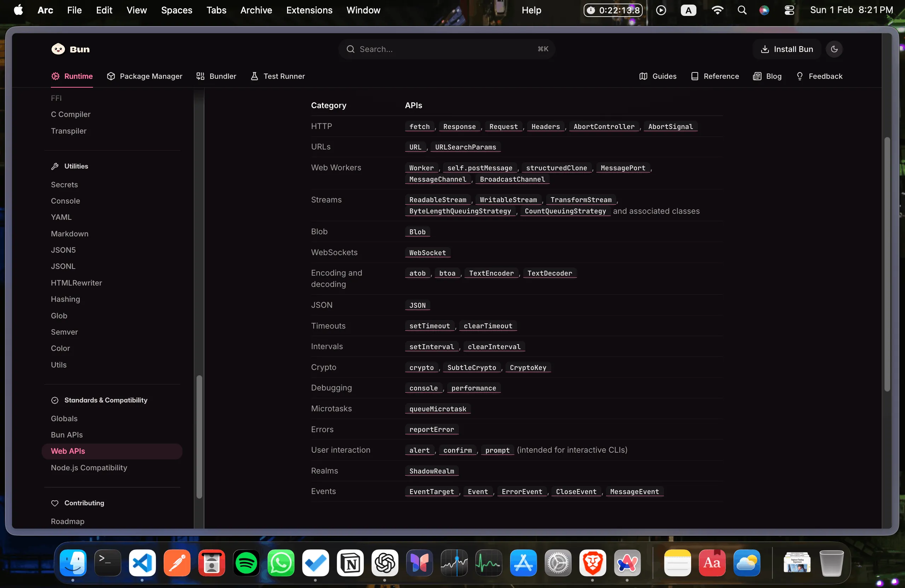Launch Spotify from the dock

pyautogui.click(x=246, y=563)
